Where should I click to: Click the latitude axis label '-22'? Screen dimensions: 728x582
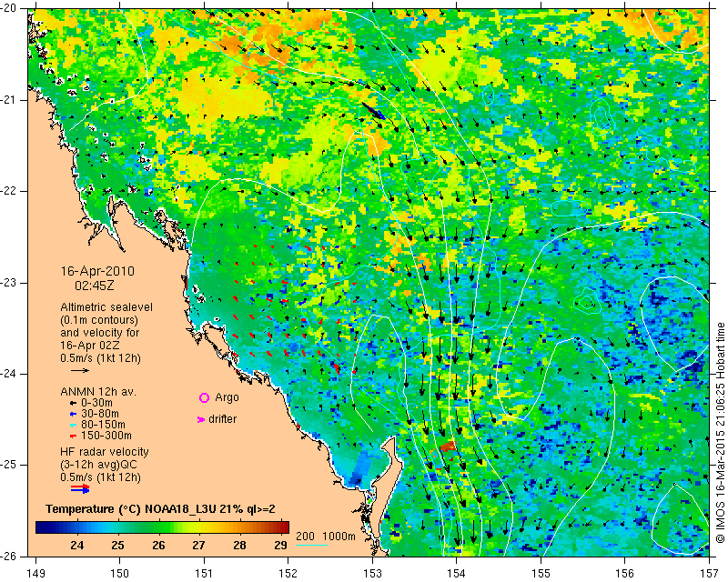[x=10, y=191]
